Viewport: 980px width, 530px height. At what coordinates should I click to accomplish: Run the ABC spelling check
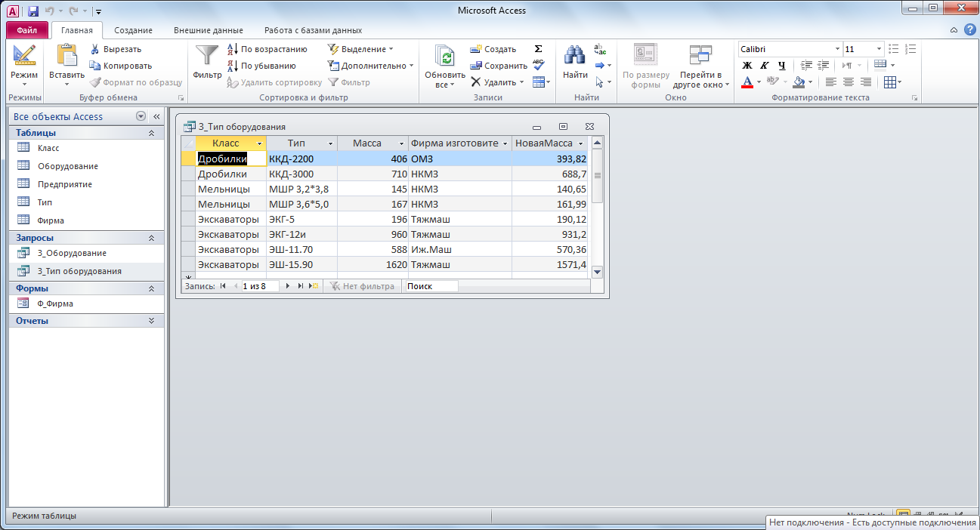538,66
